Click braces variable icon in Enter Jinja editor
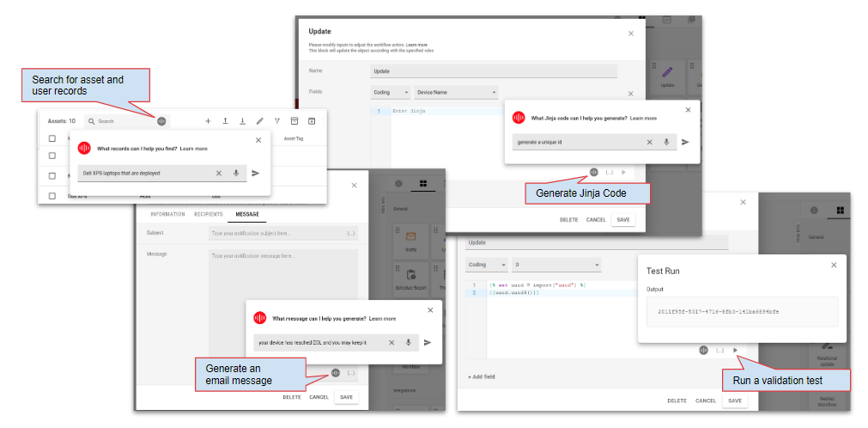This screenshot has width=868, height=428. (x=610, y=172)
